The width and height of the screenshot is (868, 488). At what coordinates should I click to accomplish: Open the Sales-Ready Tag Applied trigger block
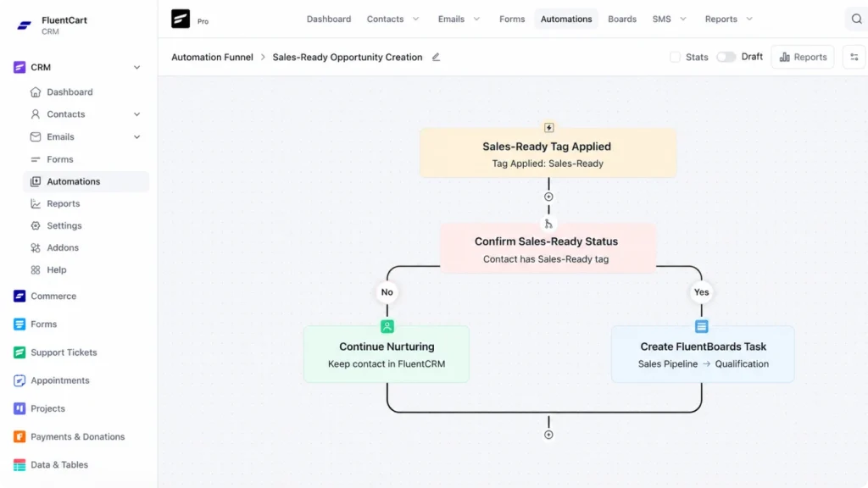(548, 153)
